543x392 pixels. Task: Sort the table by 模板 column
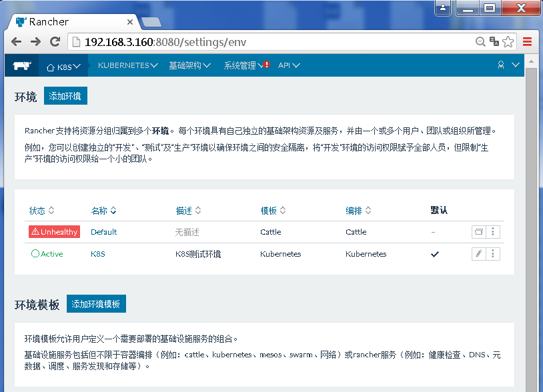273,211
